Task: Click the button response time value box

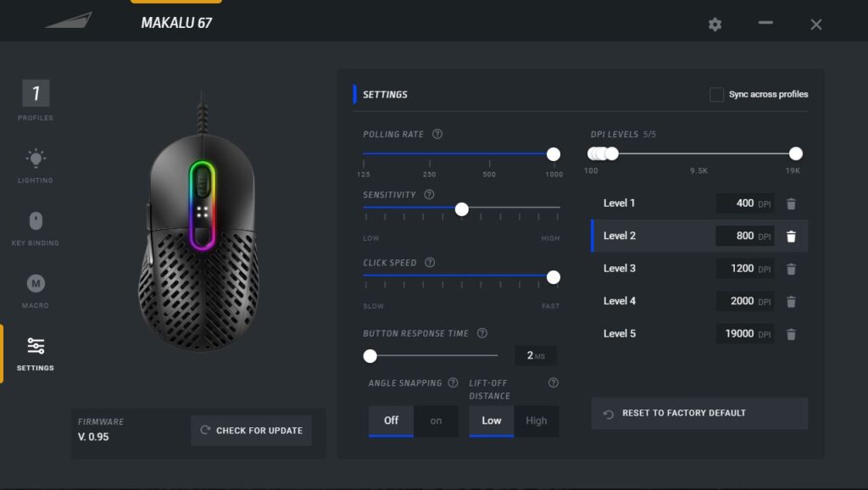Action: pos(535,356)
